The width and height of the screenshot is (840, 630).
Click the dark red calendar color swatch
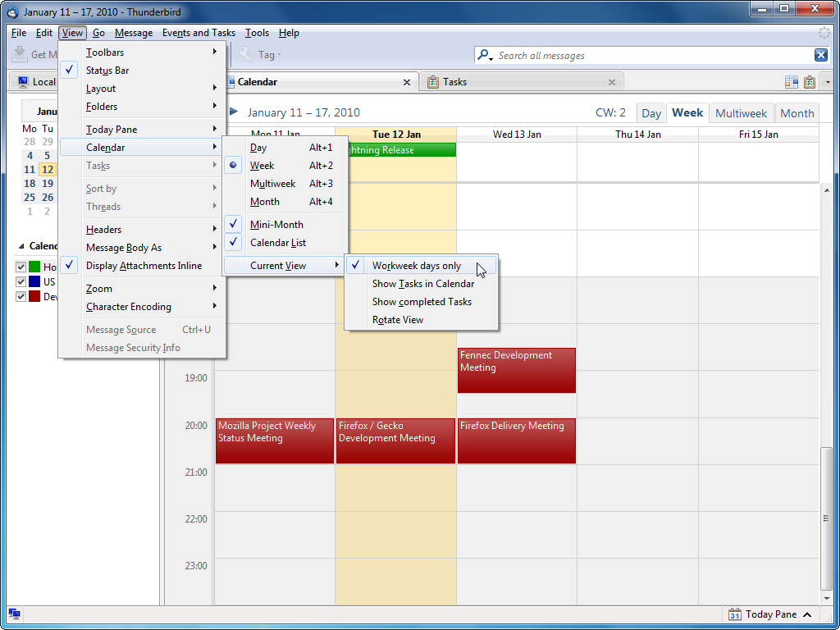[x=34, y=297]
